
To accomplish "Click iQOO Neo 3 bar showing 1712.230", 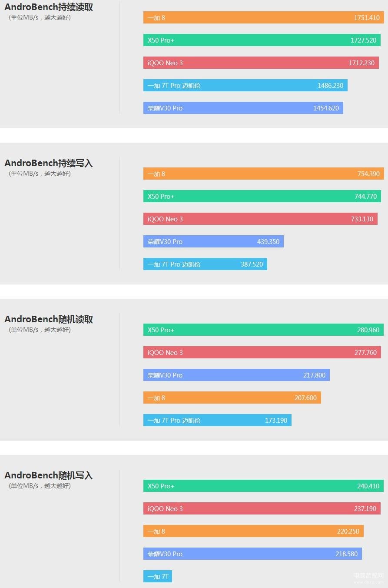I will tap(261, 63).
